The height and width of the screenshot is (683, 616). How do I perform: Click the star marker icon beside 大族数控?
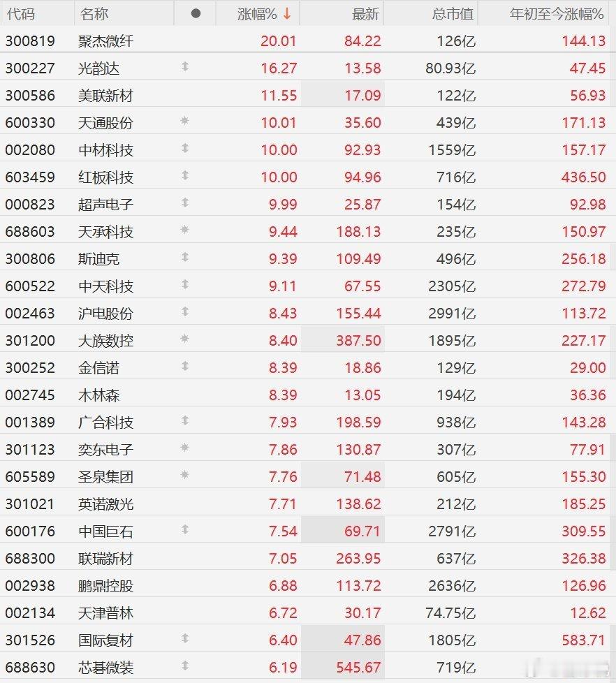click(x=184, y=339)
